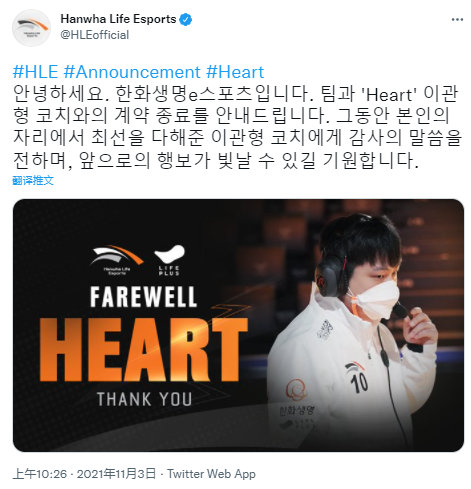Click the Hanwha Life Esports logo in the image

117,260
